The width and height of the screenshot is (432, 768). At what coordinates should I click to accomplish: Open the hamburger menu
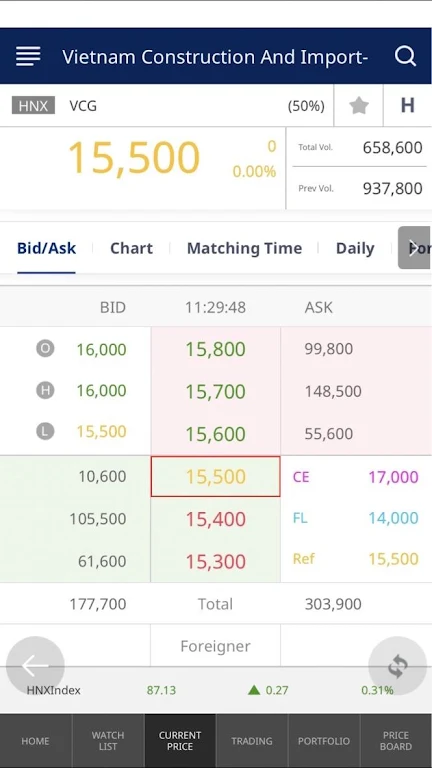28,57
